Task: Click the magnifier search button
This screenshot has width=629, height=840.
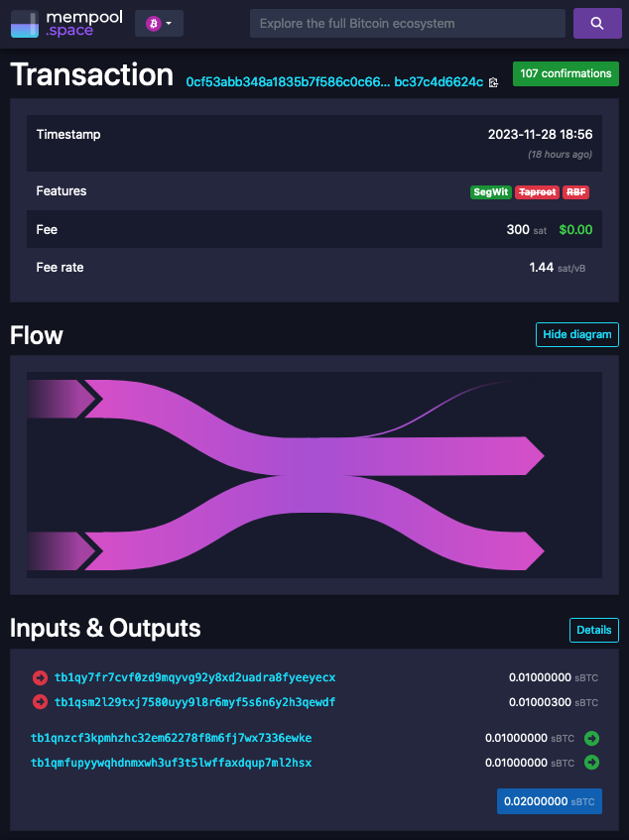Action: click(x=597, y=23)
